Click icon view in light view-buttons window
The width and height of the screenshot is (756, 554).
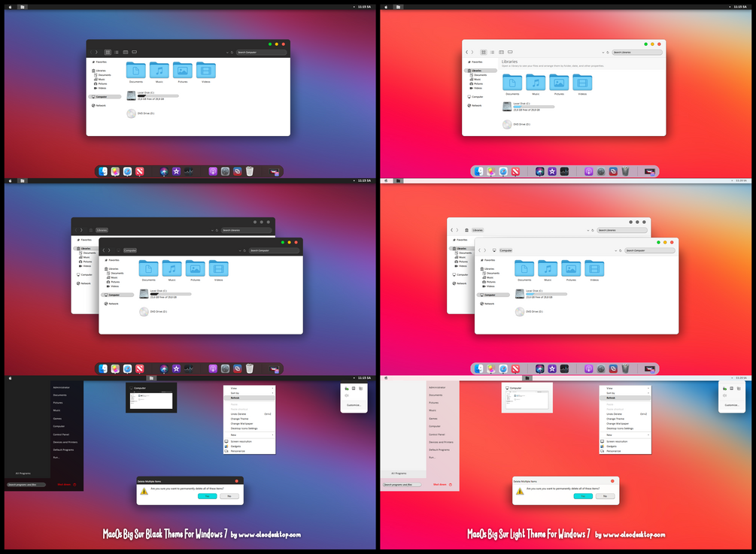484,52
